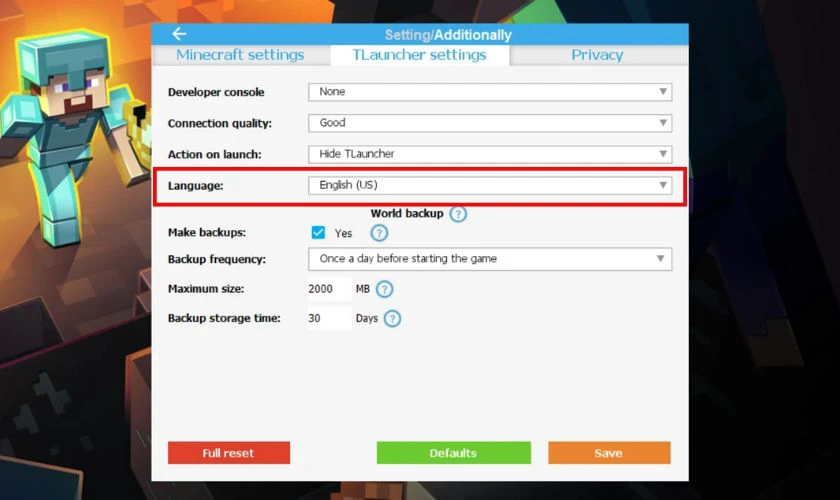Screen dimensions: 840x500
Task: Click the Yes text beside the checkbox
Action: [x=343, y=234]
